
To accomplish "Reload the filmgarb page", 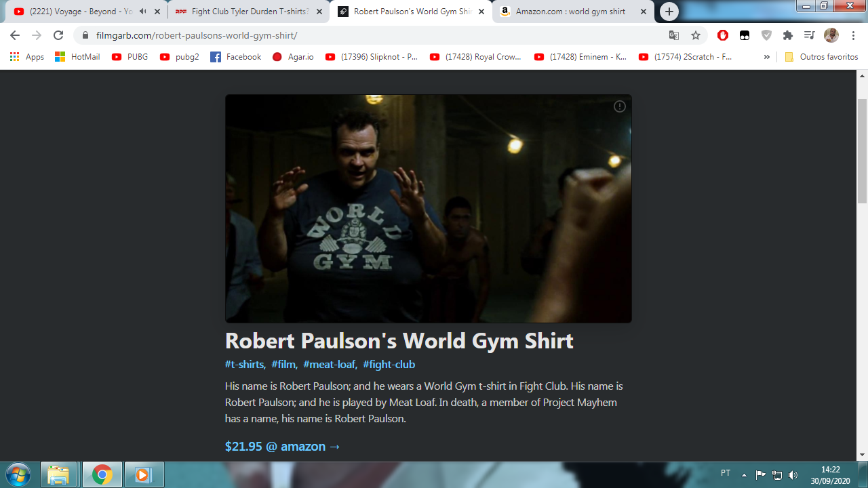I will pyautogui.click(x=58, y=35).
